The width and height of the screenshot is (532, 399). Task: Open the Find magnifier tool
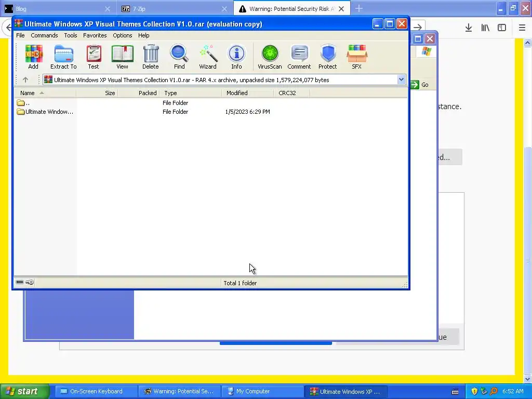[x=179, y=57]
